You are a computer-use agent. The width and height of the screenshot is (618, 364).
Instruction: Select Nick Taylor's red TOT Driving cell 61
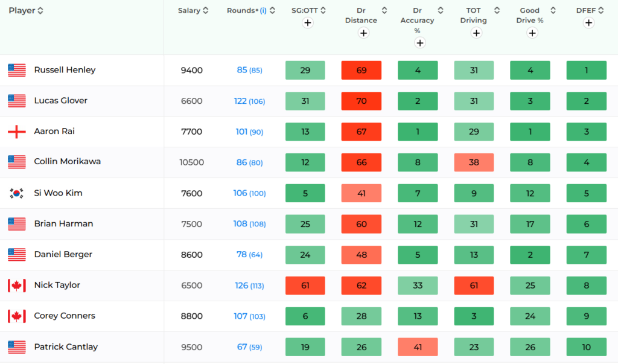coord(474,285)
